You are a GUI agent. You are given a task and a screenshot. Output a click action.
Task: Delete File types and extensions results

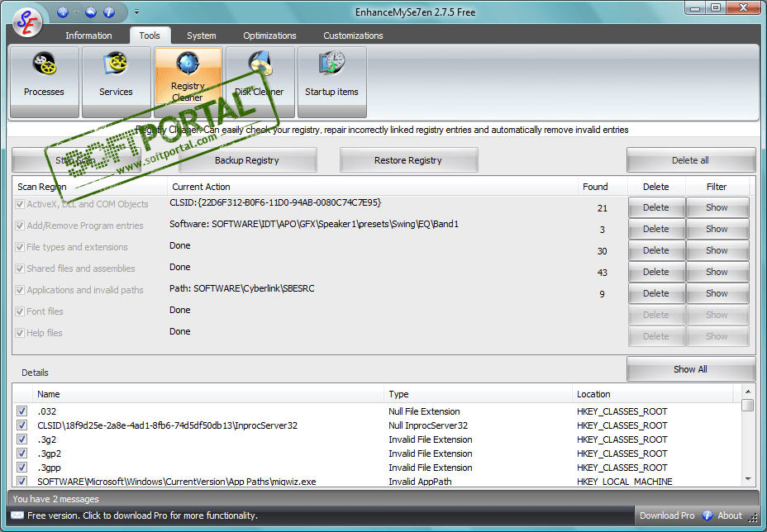click(x=656, y=250)
